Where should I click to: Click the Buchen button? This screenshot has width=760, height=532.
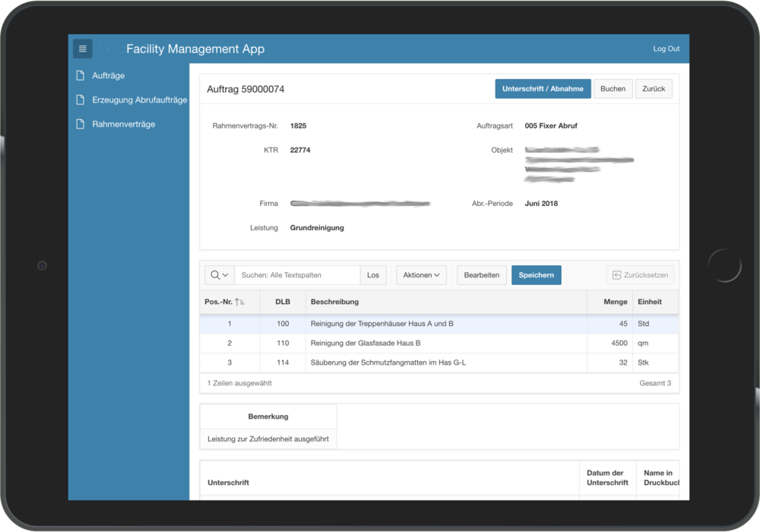pyautogui.click(x=613, y=89)
